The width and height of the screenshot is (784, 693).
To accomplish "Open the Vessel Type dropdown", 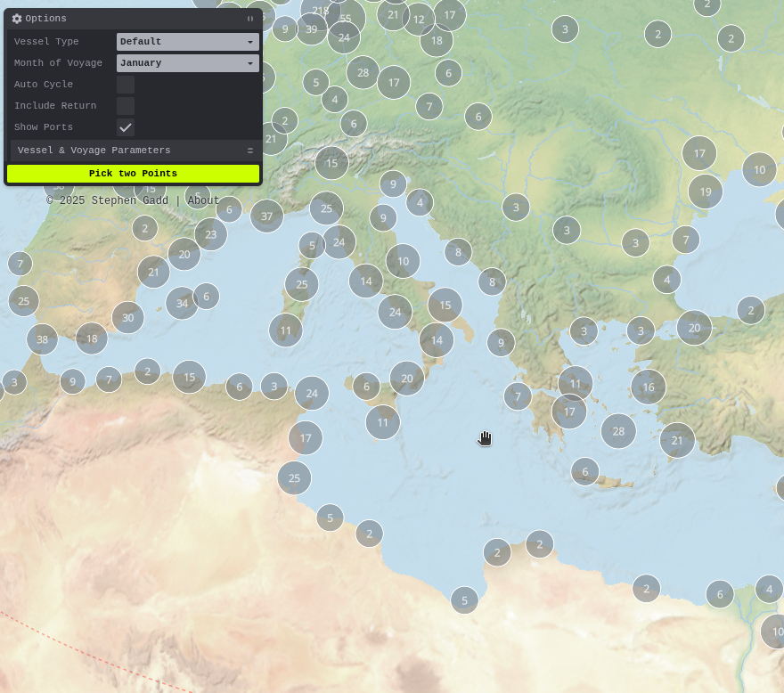I will pos(187,42).
